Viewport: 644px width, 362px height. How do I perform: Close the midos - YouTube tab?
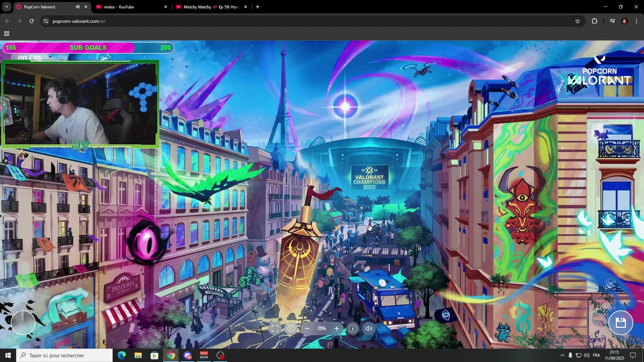[x=166, y=7]
